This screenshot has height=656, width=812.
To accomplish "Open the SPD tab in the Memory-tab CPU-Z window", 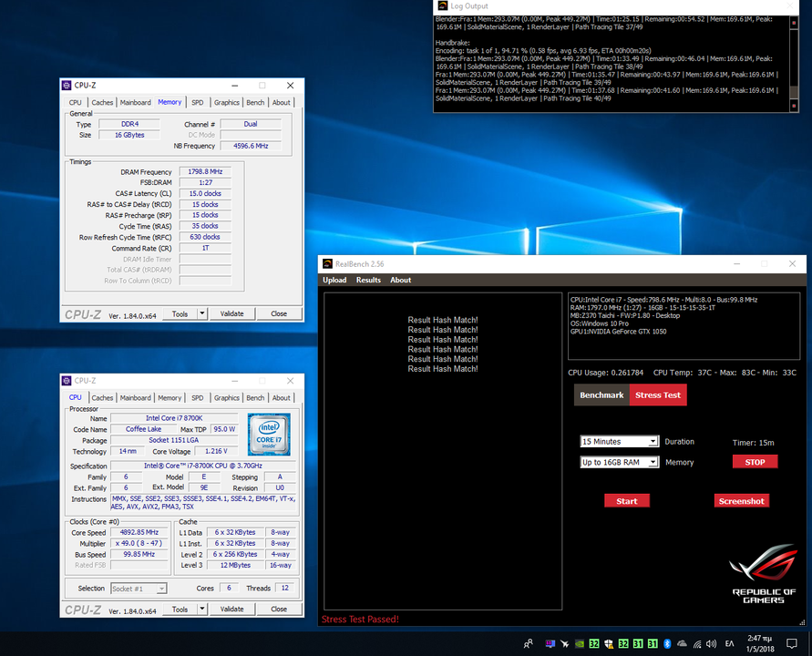I will [x=197, y=103].
